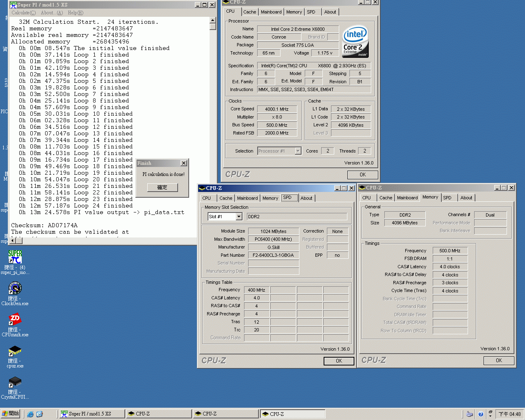Click the Memory CPU-Z window title icon
This screenshot has height=420, width=525.
click(x=362, y=188)
